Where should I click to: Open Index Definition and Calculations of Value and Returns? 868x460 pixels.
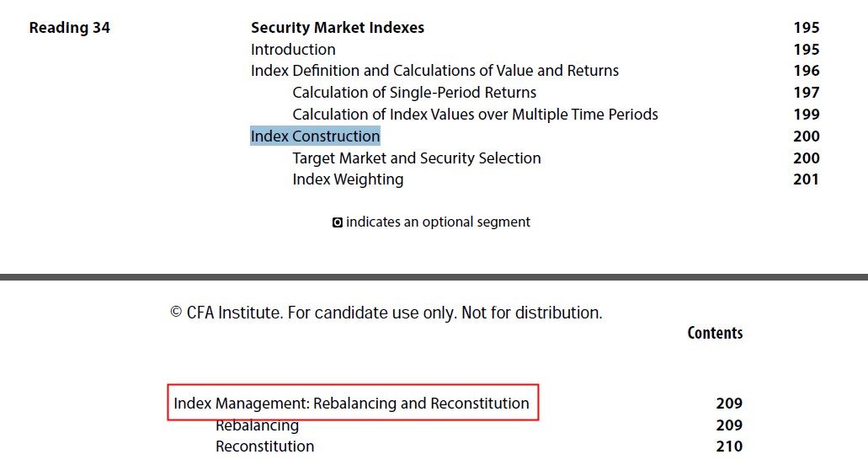click(434, 71)
